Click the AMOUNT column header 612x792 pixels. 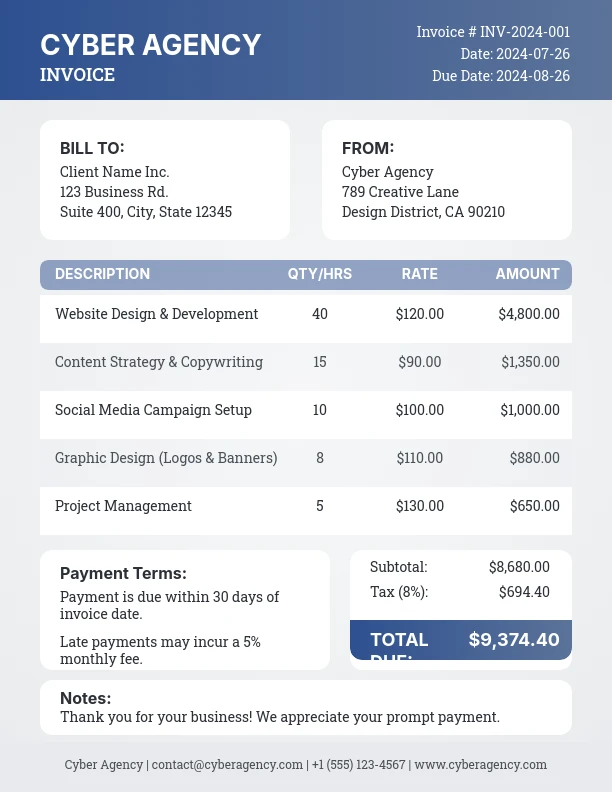point(527,274)
